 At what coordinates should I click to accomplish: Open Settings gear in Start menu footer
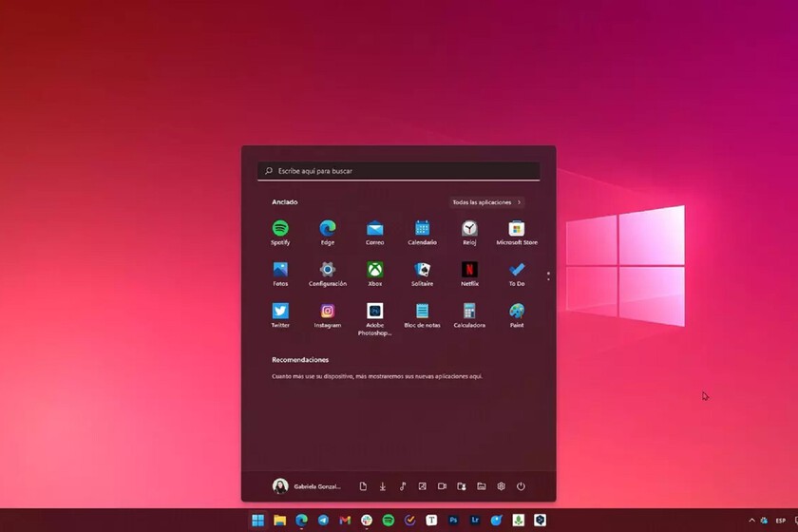click(501, 486)
